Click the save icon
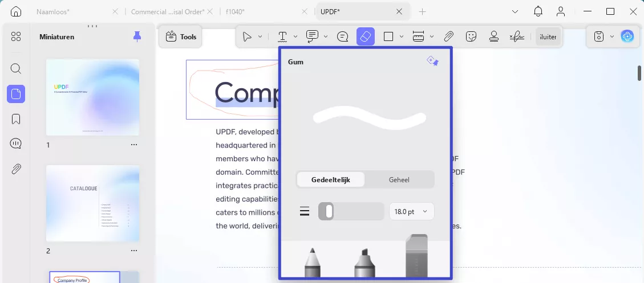644x283 pixels. [599, 36]
